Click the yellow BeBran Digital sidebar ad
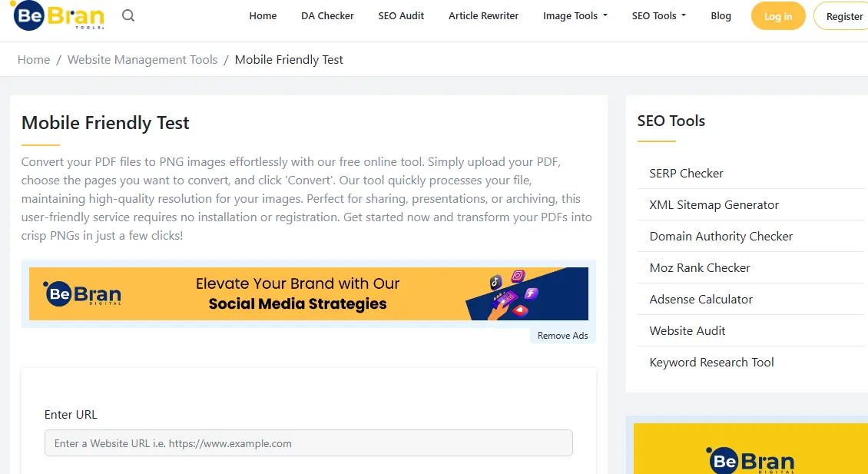Screen dimensions: 868x474 pyautogui.click(x=750, y=449)
